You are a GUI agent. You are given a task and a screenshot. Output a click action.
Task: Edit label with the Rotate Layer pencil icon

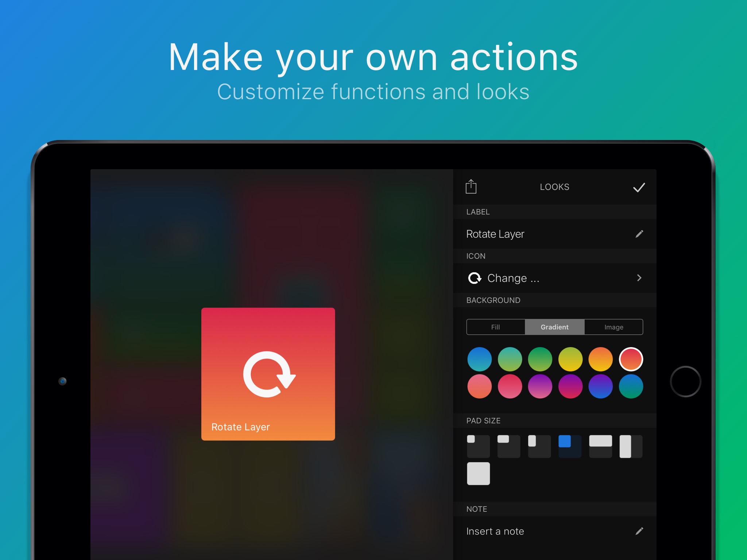click(x=639, y=234)
